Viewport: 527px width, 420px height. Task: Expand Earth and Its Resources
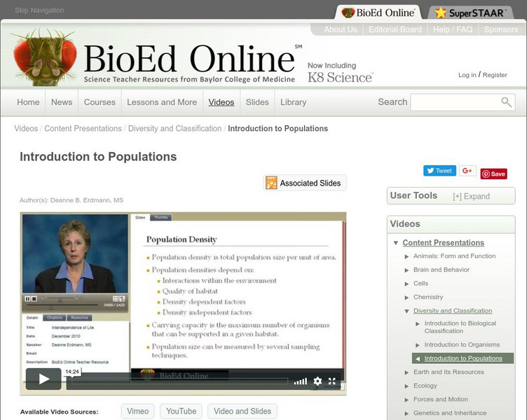click(x=406, y=372)
